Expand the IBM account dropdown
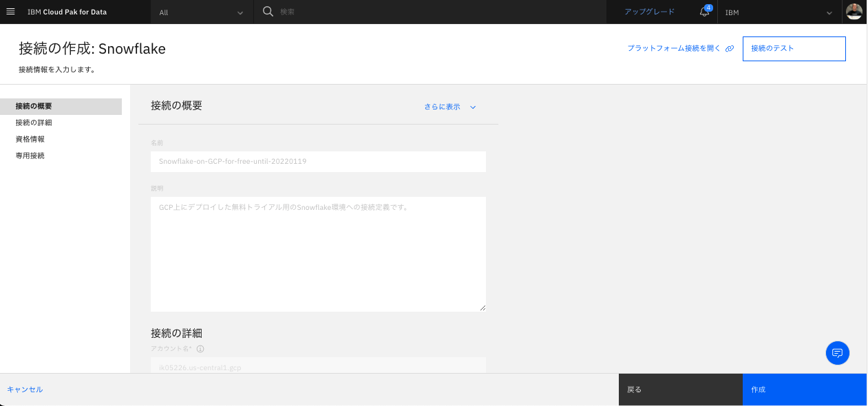 779,12
